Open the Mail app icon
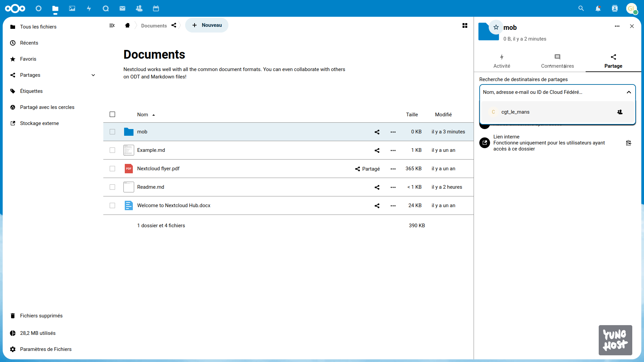The image size is (644, 362). point(122,8)
